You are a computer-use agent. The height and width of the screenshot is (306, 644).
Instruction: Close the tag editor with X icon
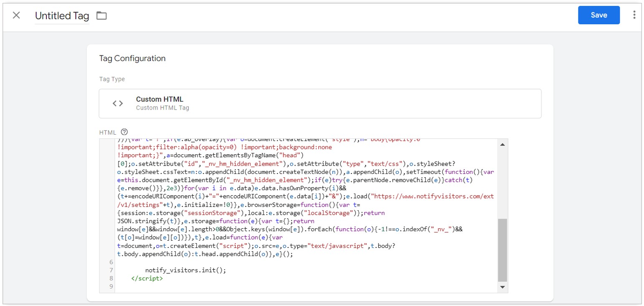tap(16, 15)
